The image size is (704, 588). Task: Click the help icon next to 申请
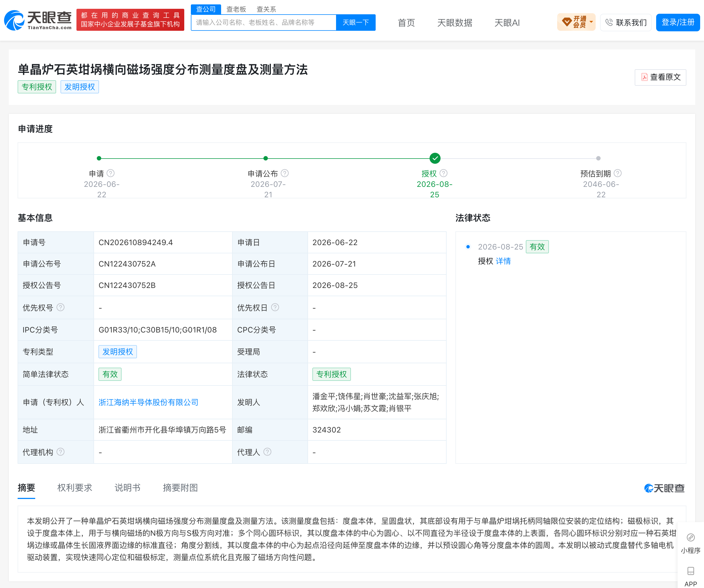pyautogui.click(x=111, y=173)
